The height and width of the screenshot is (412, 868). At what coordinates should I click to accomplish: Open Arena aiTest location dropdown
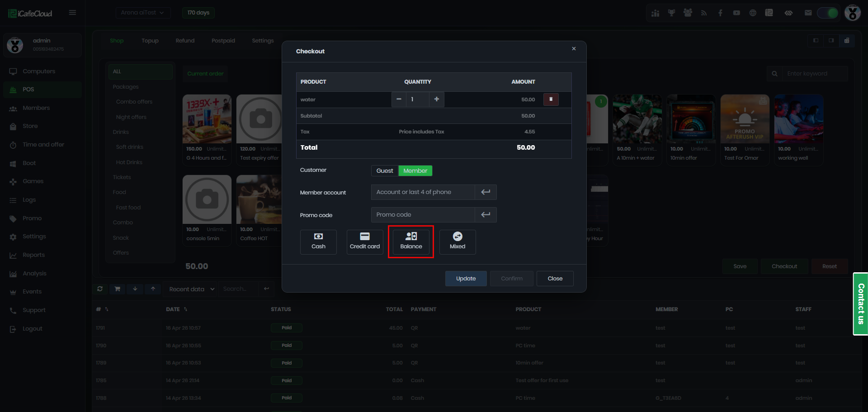pyautogui.click(x=142, y=13)
